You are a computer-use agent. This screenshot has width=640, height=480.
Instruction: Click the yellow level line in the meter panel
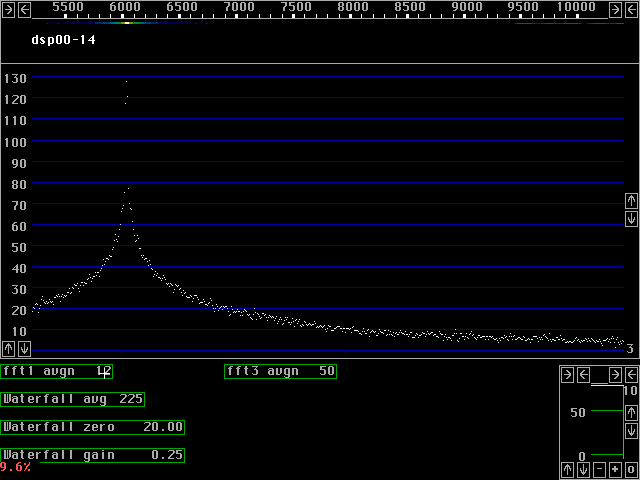point(607,385)
